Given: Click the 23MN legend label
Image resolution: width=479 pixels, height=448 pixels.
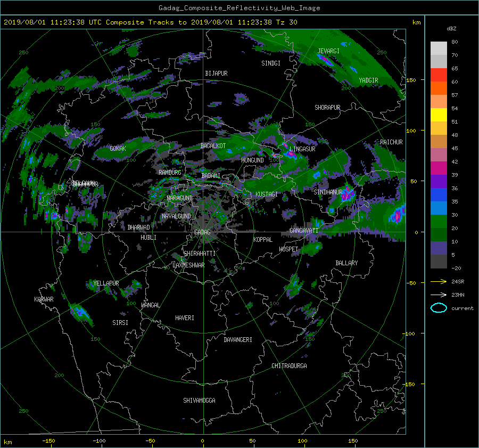Looking at the screenshot, I should tap(458, 295).
